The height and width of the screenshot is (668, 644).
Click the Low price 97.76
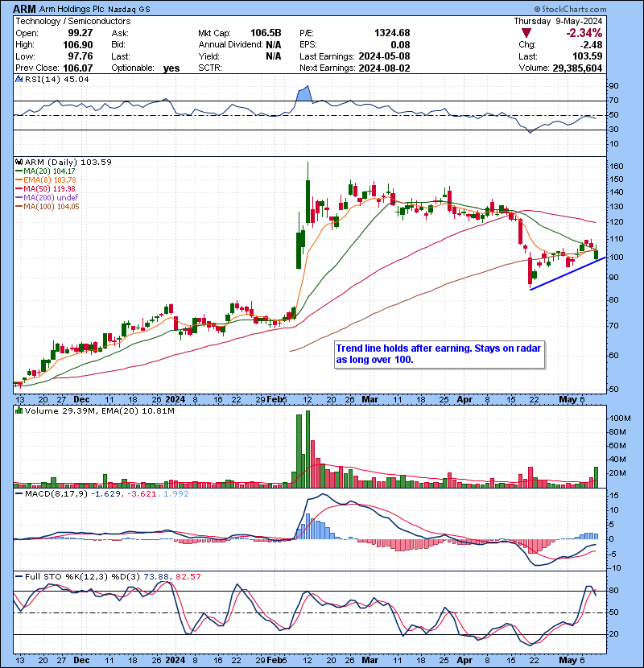click(80, 56)
